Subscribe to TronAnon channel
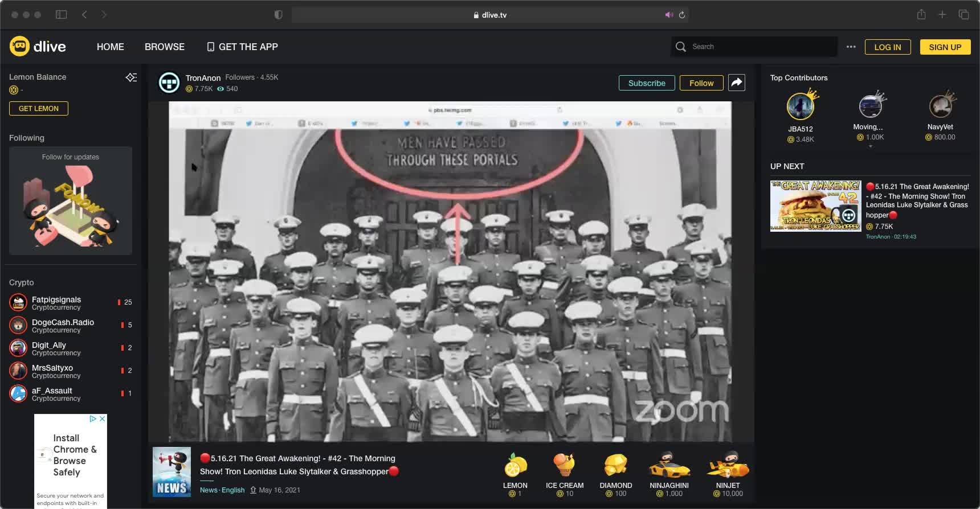The image size is (980, 509). click(647, 83)
